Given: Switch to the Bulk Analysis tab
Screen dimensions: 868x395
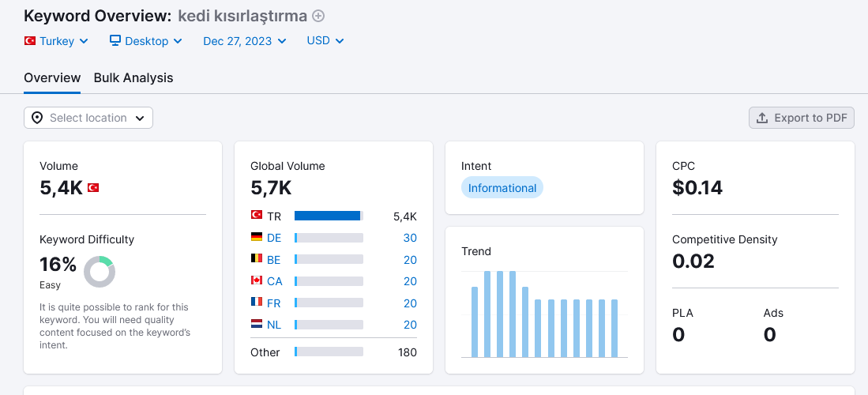Looking at the screenshot, I should pyautogui.click(x=133, y=78).
